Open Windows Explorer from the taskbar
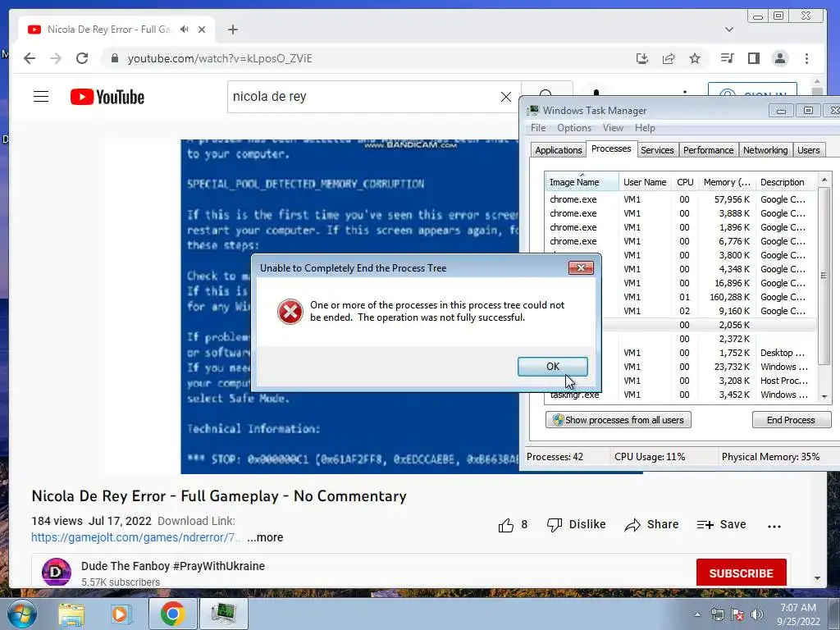This screenshot has height=630, width=840. click(x=71, y=614)
